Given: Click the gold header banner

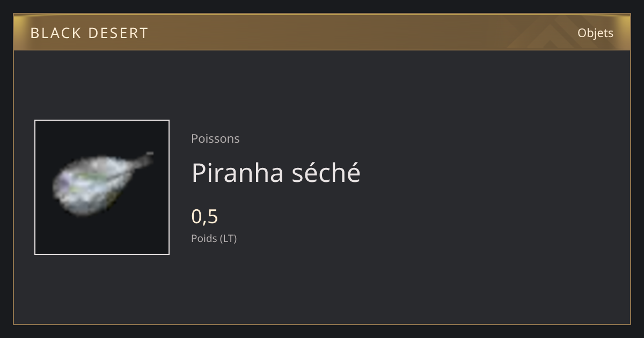Looking at the screenshot, I should coord(322,32).
